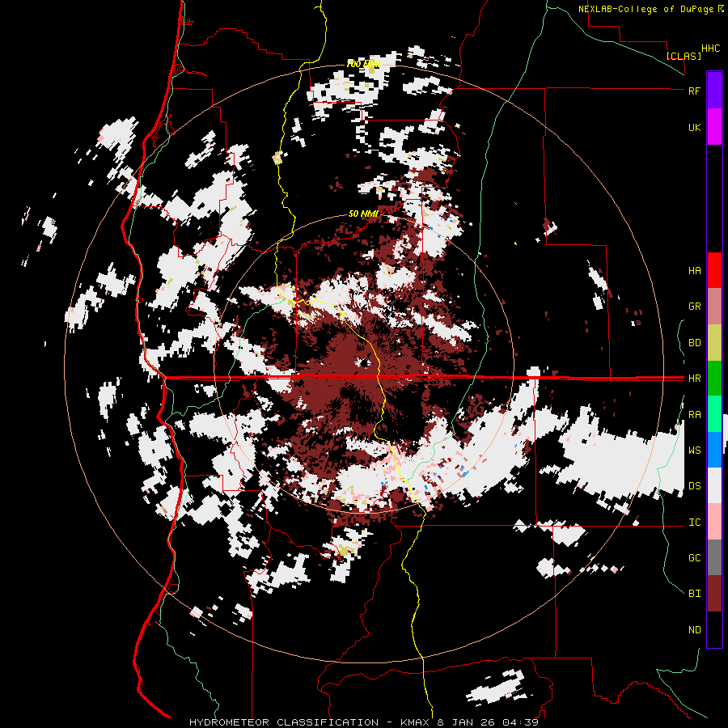728x728 pixels.
Task: Click the 'GC' legend label
Action: 694,558
